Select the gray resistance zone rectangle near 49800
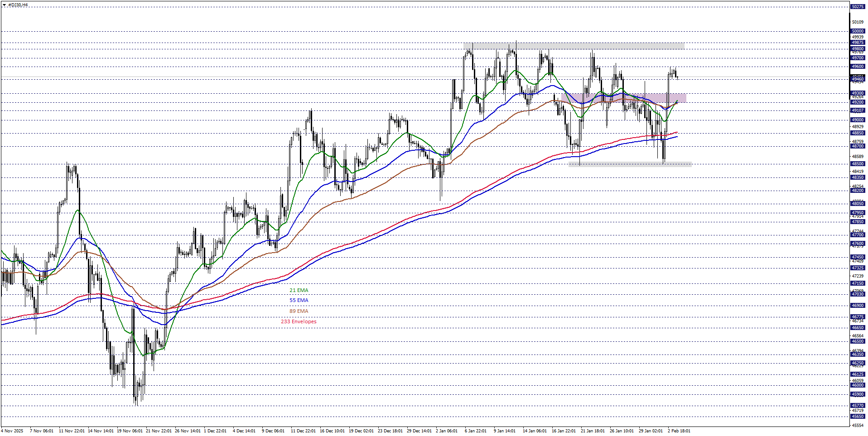Screen dimensions: 868x436 tap(573, 46)
